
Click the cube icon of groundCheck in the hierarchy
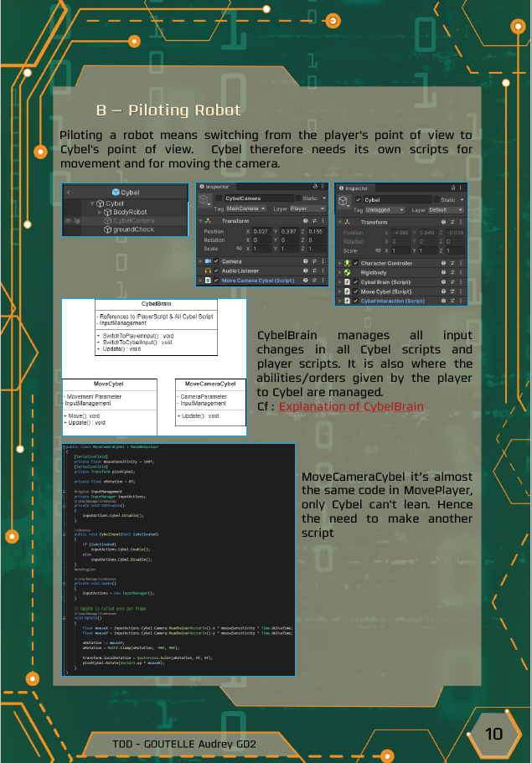(108, 229)
